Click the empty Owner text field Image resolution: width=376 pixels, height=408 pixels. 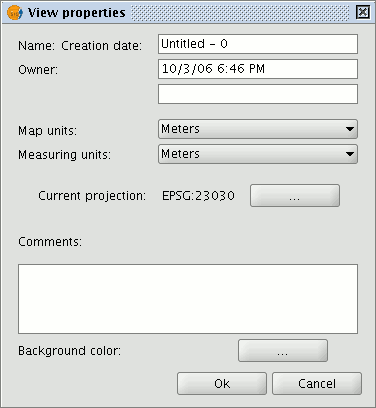pyautogui.click(x=258, y=94)
